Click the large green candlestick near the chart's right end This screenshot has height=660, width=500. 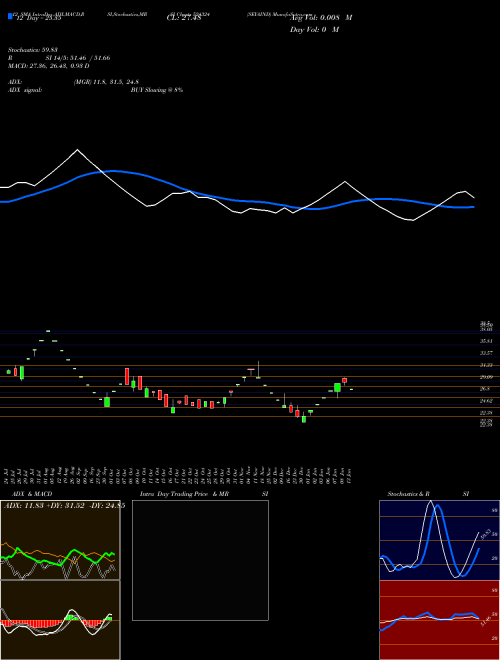337,388
